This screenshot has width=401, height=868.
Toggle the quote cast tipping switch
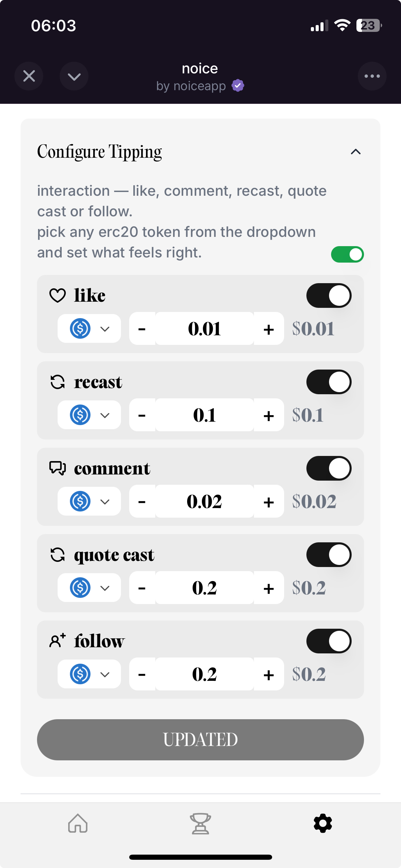329,555
